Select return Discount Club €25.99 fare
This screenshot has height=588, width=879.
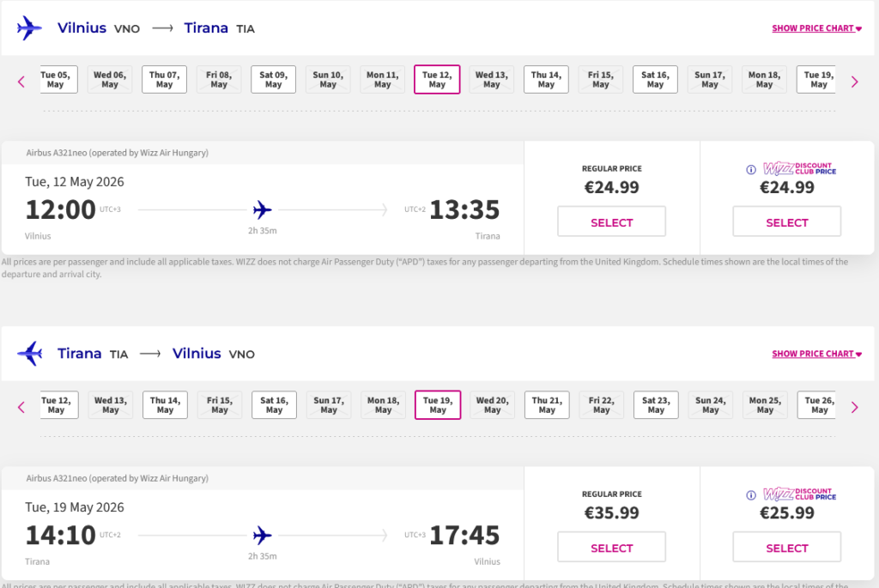(x=786, y=548)
